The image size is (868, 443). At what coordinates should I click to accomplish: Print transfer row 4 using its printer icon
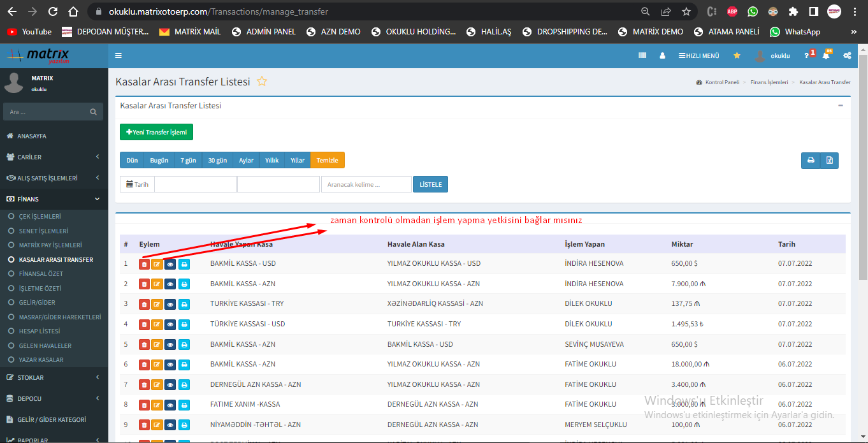[184, 324]
